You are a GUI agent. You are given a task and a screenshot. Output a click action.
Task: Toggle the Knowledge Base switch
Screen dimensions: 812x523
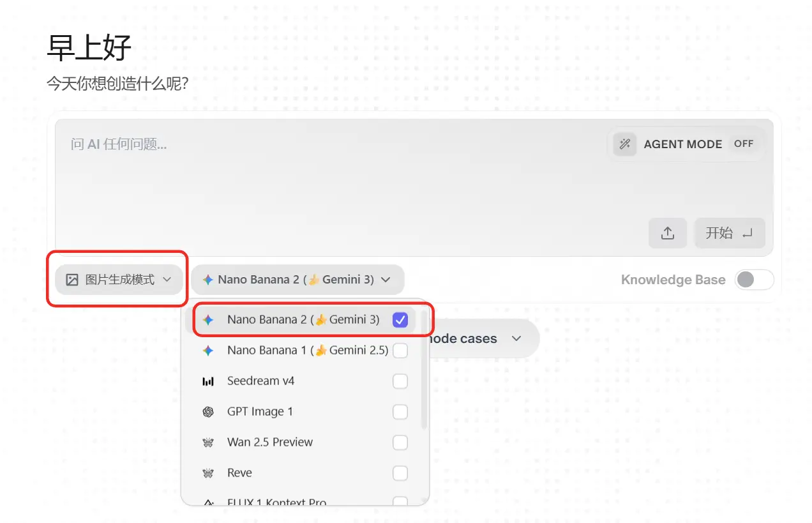tap(754, 280)
